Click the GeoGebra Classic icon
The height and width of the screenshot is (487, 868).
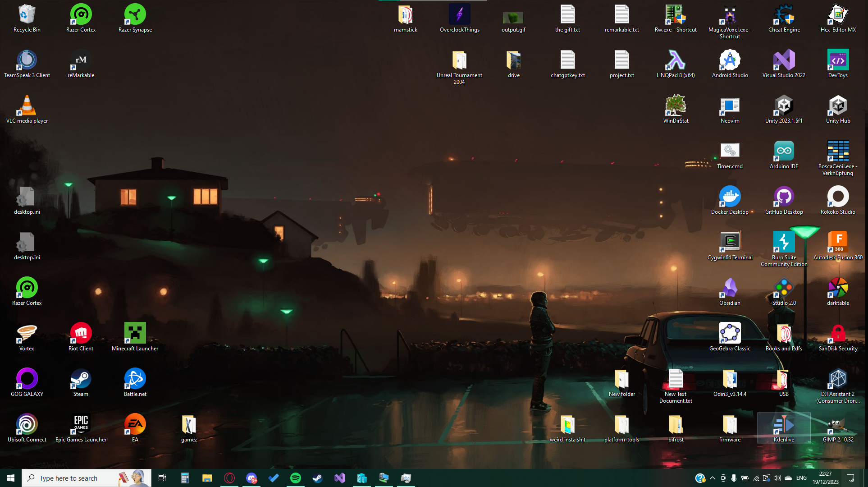click(x=730, y=337)
